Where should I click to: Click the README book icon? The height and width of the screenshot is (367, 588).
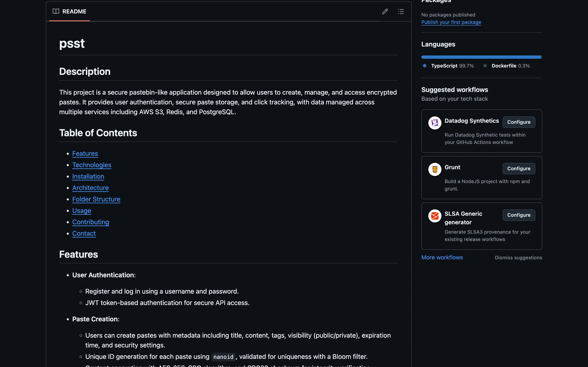coord(56,11)
